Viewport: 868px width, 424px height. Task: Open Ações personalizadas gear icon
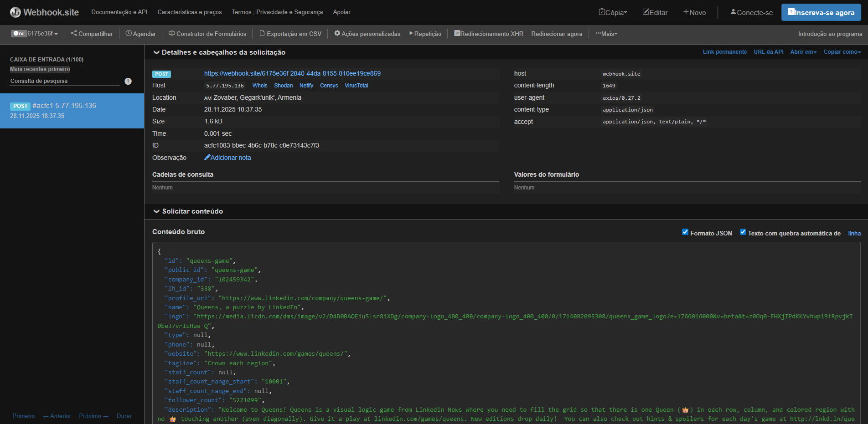click(x=337, y=34)
